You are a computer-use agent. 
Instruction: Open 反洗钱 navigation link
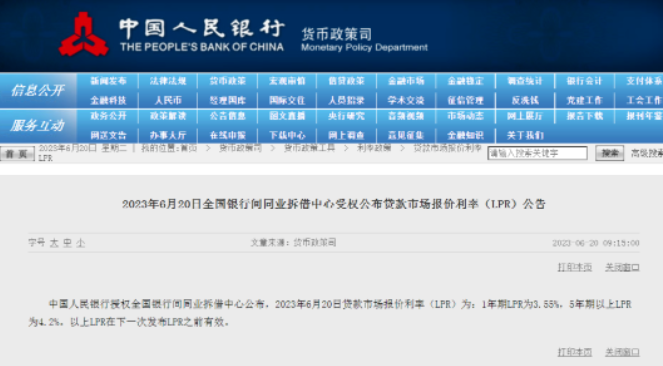[525, 101]
